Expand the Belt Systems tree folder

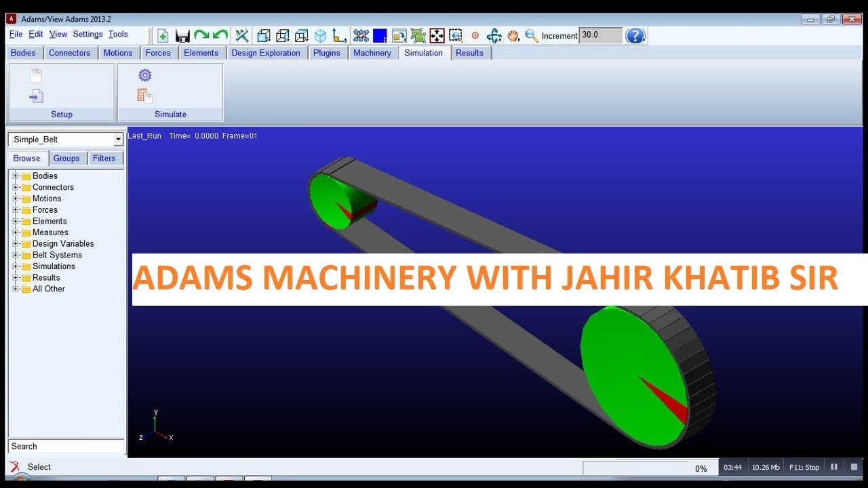coord(16,255)
